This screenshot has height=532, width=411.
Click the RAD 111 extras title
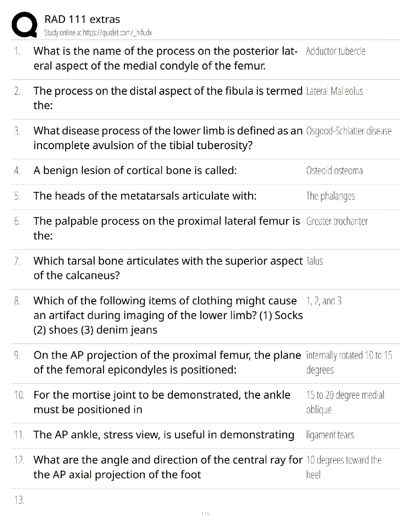point(82,19)
